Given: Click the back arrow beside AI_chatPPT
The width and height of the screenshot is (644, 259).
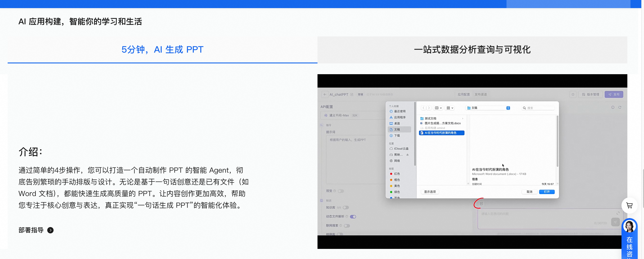Looking at the screenshot, I should (325, 94).
